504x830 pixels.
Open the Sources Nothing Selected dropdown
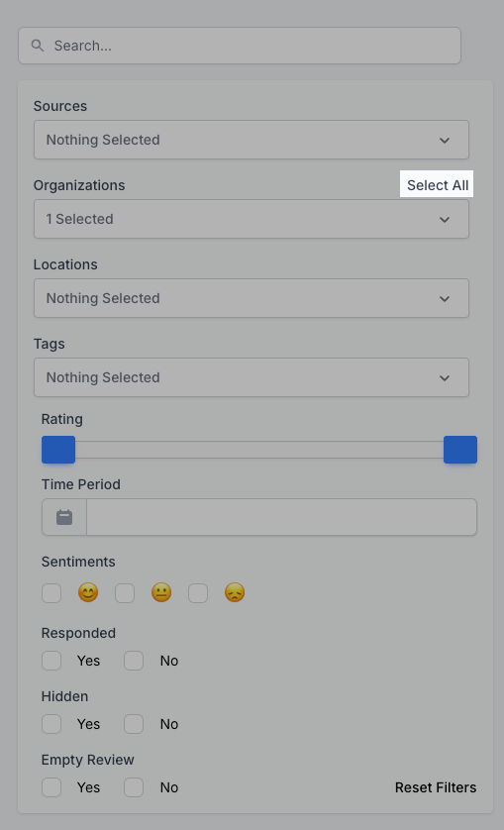click(252, 140)
